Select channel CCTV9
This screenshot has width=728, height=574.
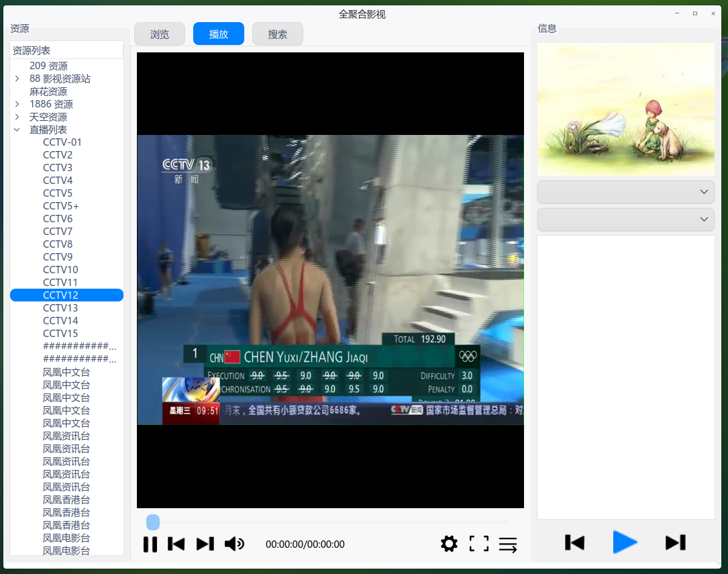(58, 257)
